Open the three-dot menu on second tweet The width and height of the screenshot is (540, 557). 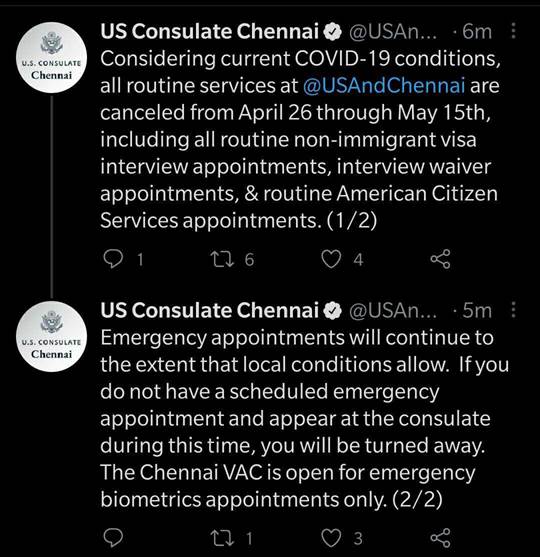(513, 310)
